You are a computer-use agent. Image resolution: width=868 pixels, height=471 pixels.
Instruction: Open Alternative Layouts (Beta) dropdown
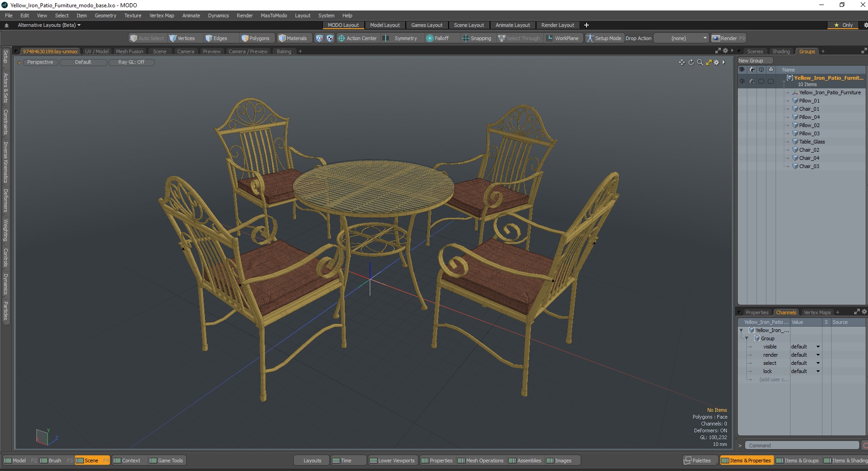49,25
